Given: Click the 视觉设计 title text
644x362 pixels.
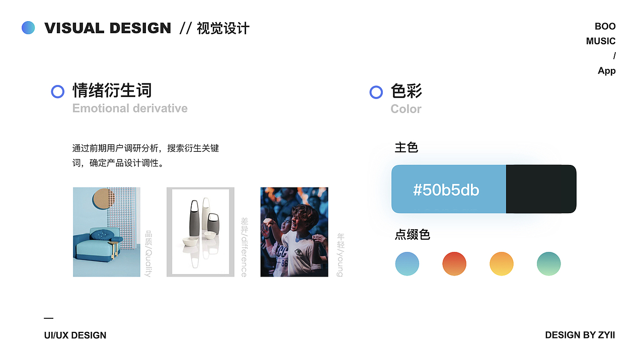Looking at the screenshot, I should coord(223,28).
